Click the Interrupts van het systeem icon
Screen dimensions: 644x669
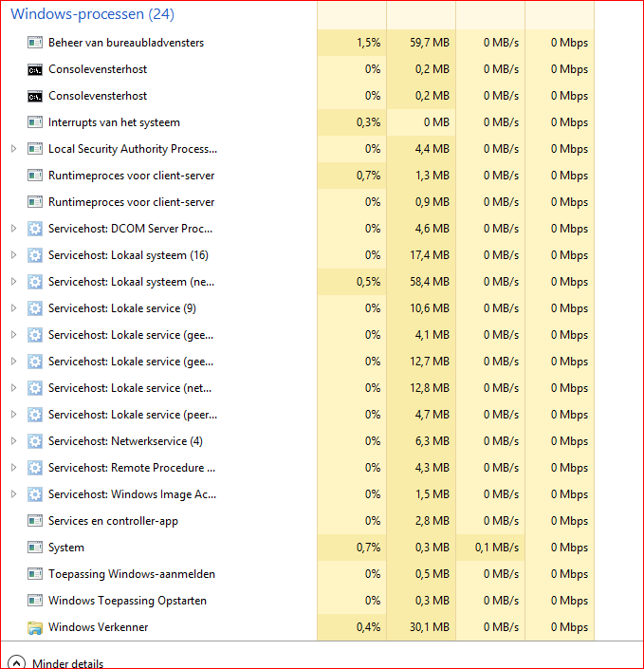pyautogui.click(x=35, y=122)
